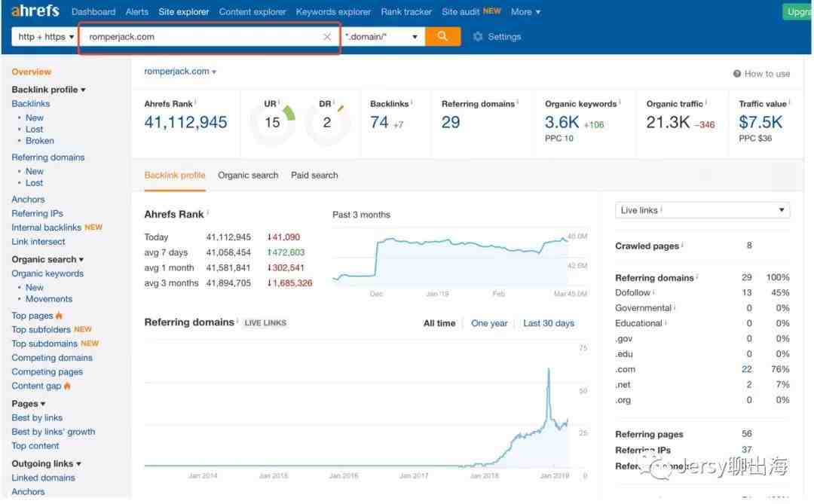Clear the domain search field

click(327, 37)
